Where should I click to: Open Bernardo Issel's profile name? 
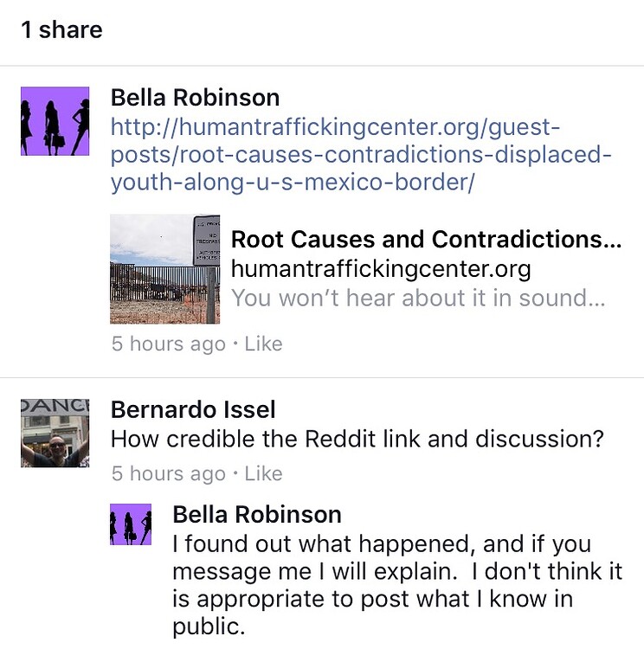click(x=193, y=409)
